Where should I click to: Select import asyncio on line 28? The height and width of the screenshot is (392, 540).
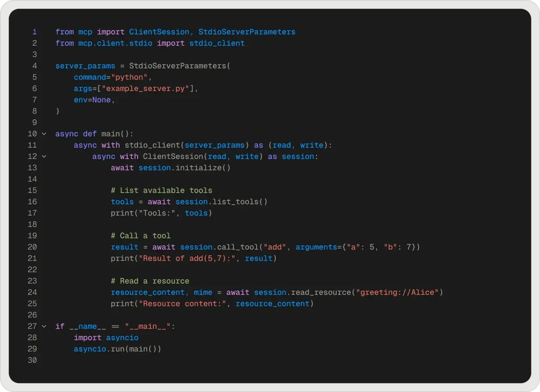pyautogui.click(x=106, y=338)
